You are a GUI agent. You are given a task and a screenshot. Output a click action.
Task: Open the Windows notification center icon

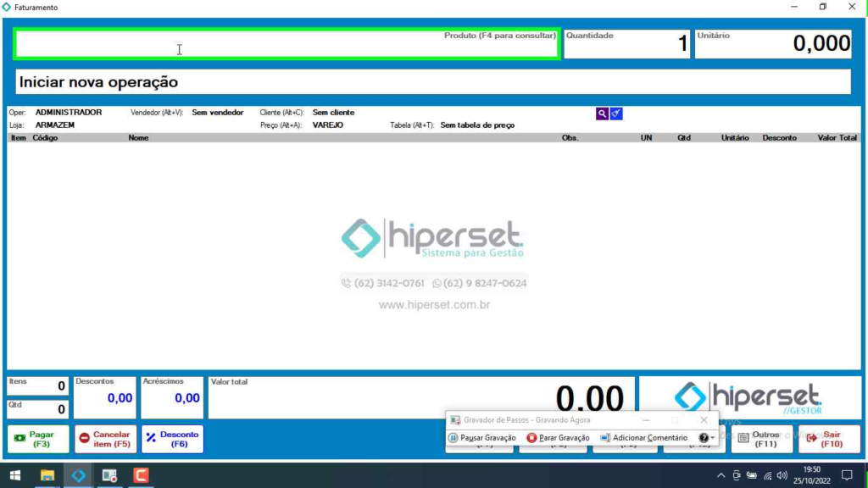(x=846, y=475)
